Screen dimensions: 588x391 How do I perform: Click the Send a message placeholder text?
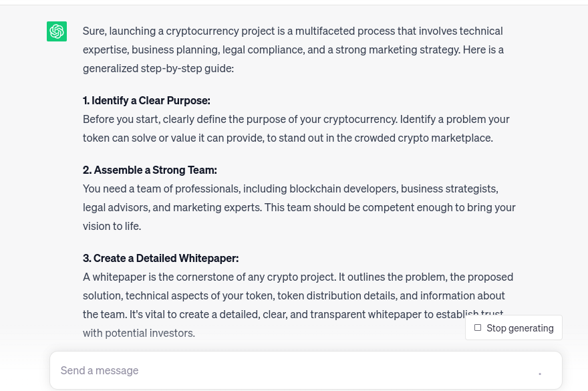click(x=100, y=370)
